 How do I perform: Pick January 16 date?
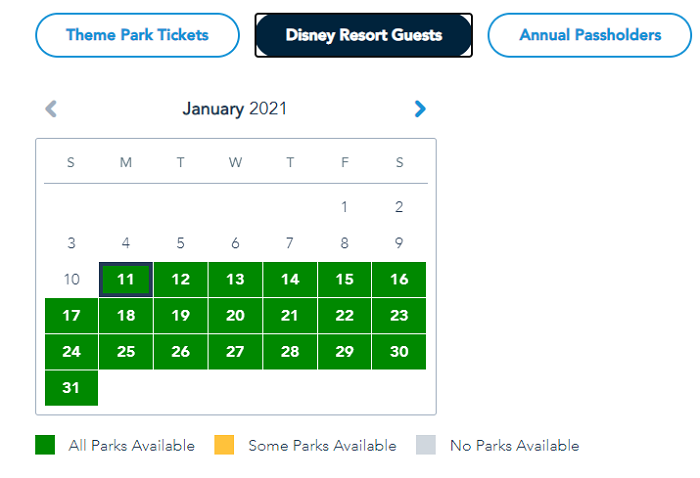point(399,280)
